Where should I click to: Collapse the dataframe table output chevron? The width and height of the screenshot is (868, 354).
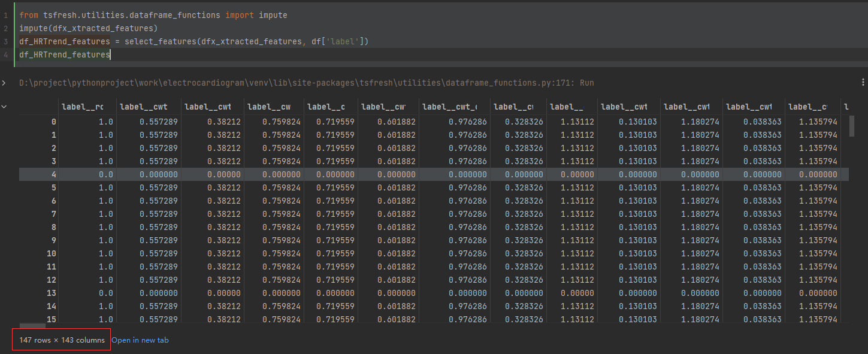[x=4, y=107]
